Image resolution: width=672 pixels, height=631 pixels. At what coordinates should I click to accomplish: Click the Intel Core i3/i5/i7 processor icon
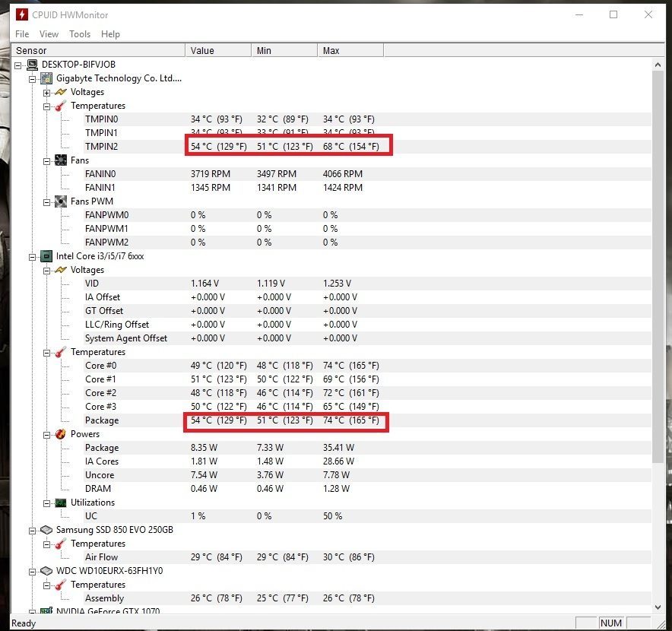tap(46, 256)
